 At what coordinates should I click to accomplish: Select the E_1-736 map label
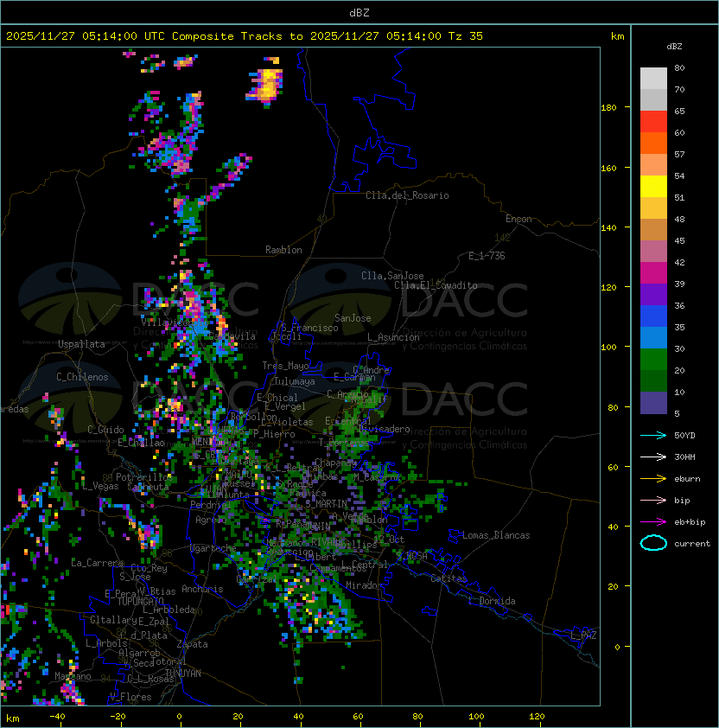[x=487, y=256]
